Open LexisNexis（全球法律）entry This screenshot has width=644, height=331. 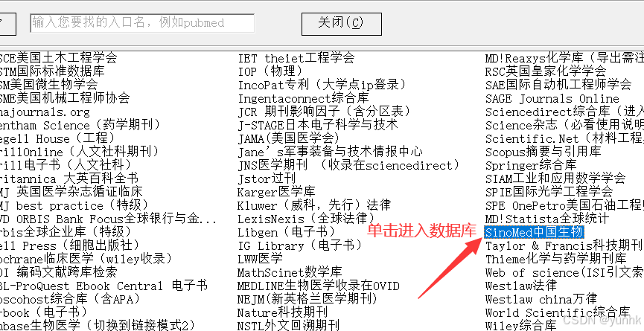pyautogui.click(x=307, y=219)
